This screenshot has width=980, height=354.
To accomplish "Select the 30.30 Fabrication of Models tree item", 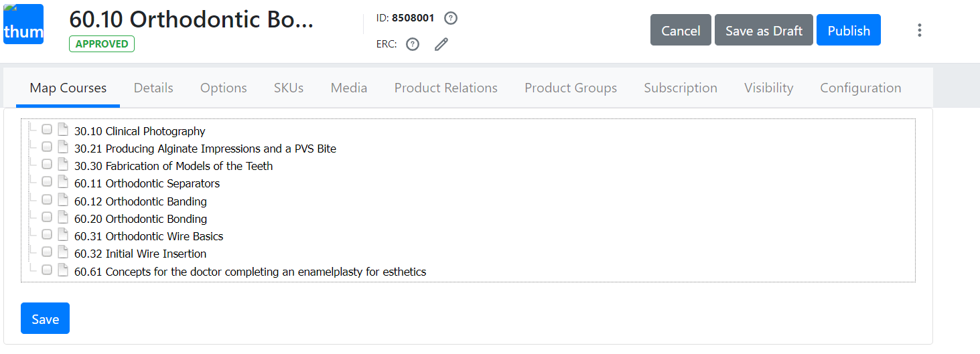I will pyautogui.click(x=173, y=166).
